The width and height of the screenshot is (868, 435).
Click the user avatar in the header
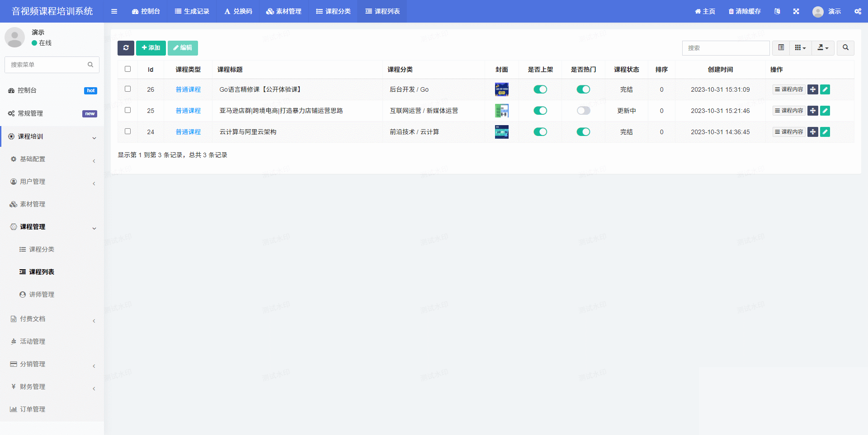[818, 11]
